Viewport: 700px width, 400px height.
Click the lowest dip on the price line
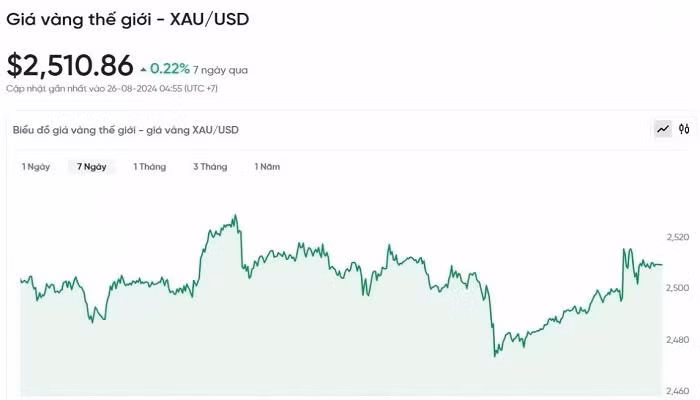[x=494, y=355]
